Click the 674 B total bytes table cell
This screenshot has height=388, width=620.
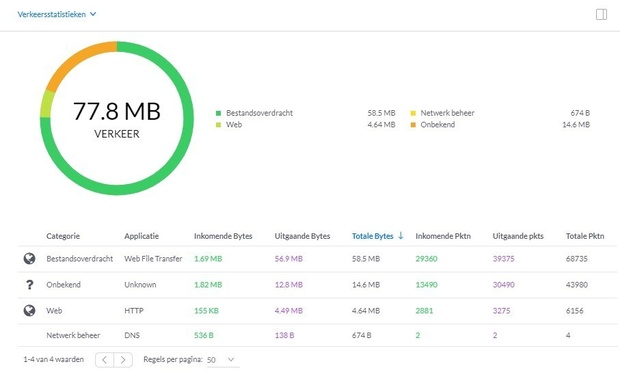(x=361, y=335)
